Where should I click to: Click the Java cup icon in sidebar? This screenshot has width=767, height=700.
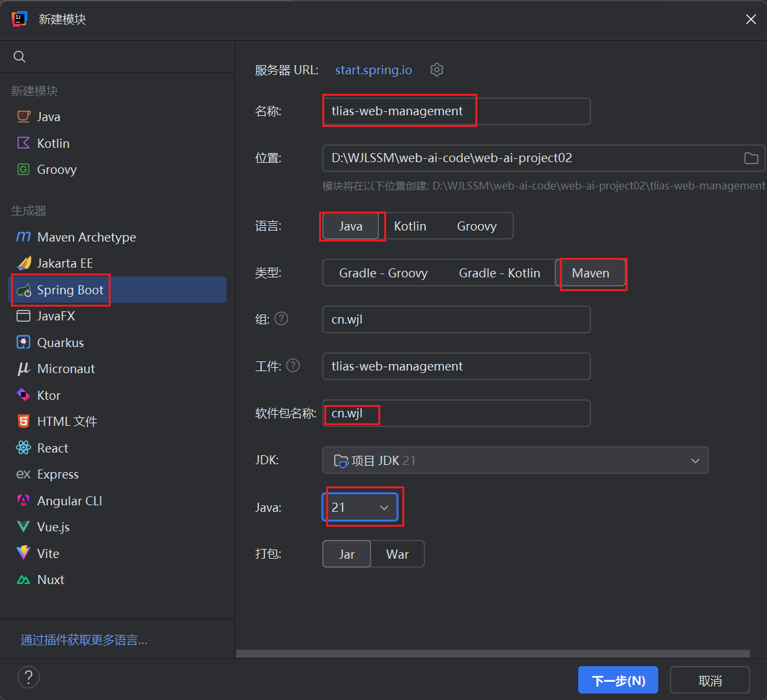(23, 117)
